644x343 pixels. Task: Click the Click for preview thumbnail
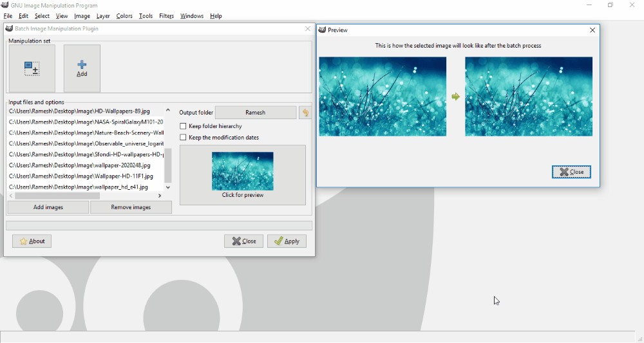coord(243,175)
